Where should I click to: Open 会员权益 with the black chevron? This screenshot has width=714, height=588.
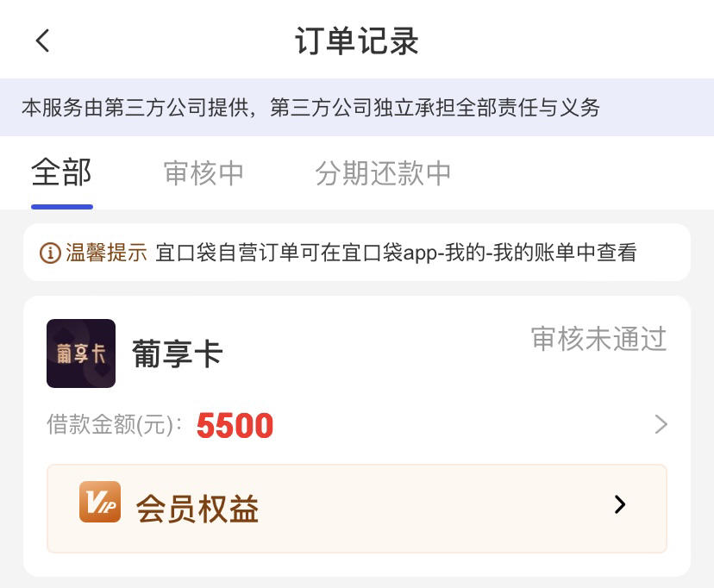click(x=620, y=504)
